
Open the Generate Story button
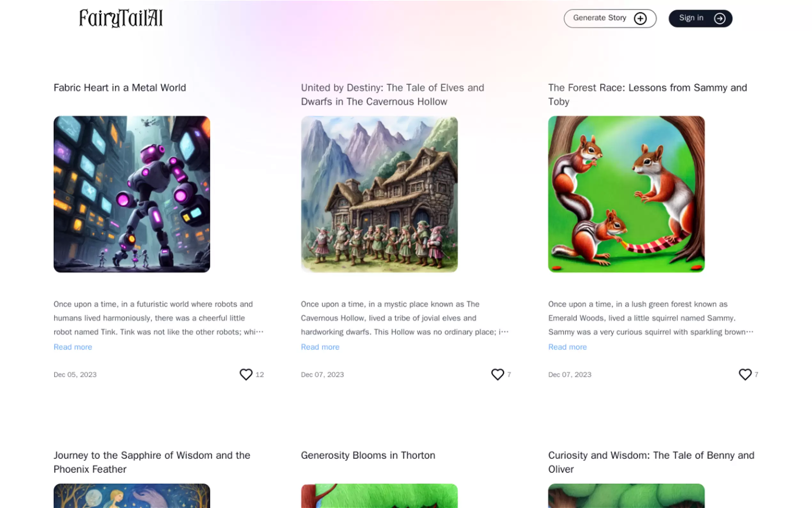[x=610, y=19]
